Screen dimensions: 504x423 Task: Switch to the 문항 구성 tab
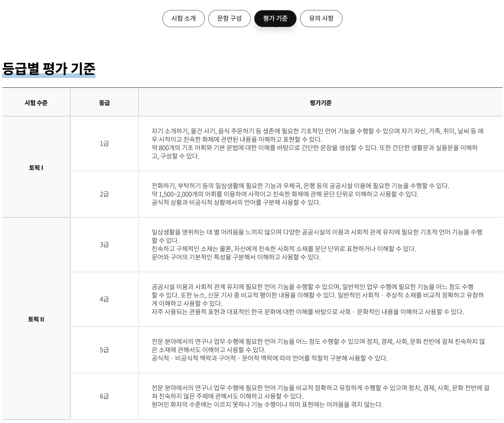tap(229, 19)
